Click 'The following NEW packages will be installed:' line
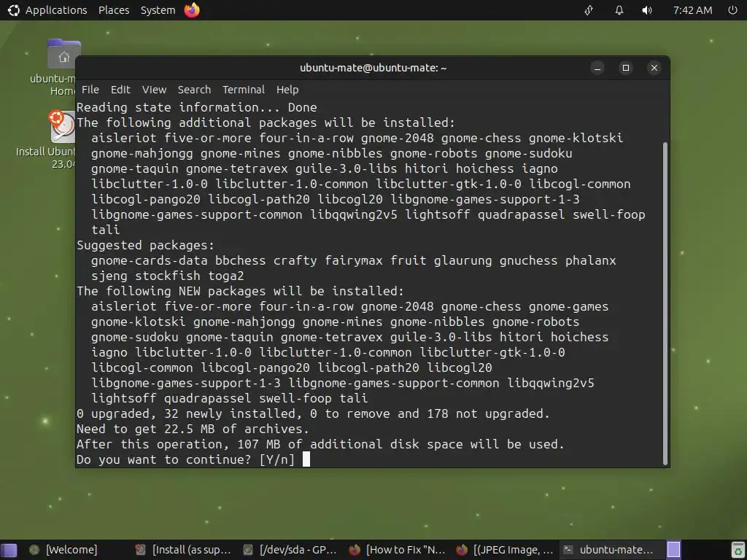This screenshot has width=747, height=560. click(240, 291)
